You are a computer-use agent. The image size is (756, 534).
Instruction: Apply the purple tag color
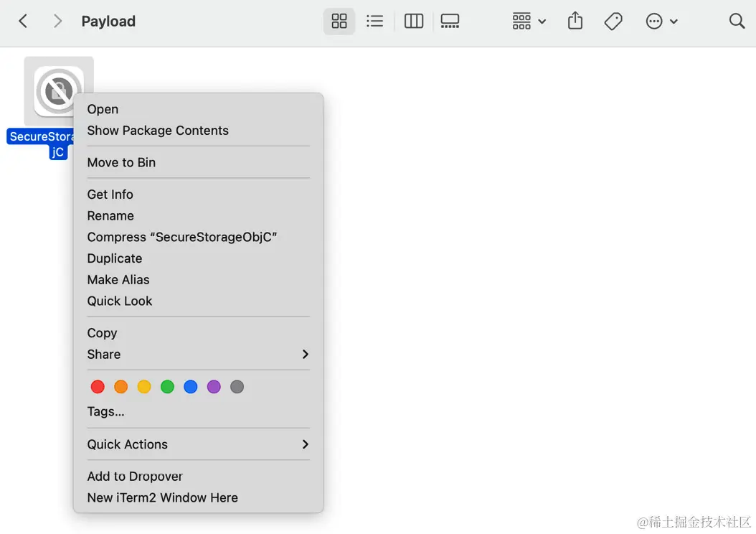(x=214, y=387)
